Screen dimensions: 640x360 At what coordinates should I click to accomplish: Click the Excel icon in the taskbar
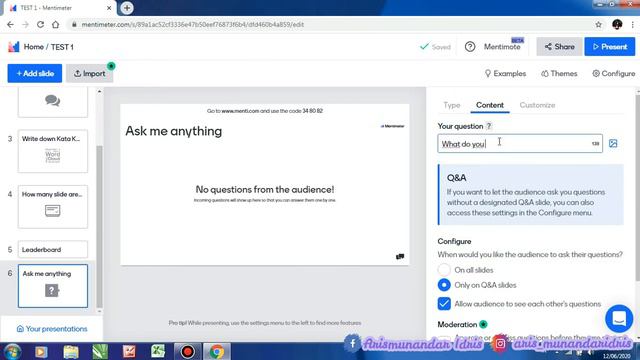pyautogui.click(x=158, y=351)
